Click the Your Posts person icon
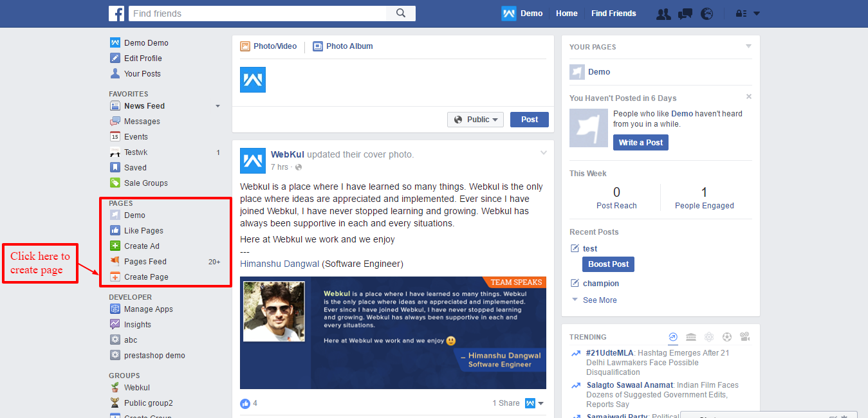The height and width of the screenshot is (418, 868). pyautogui.click(x=115, y=74)
